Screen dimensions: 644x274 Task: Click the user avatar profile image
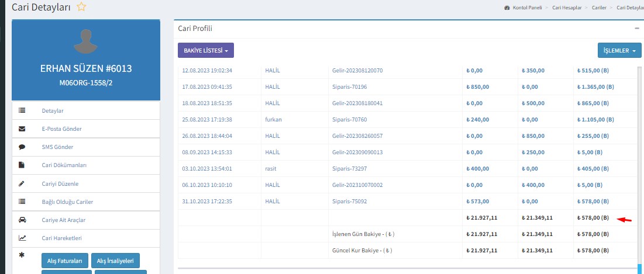click(86, 43)
